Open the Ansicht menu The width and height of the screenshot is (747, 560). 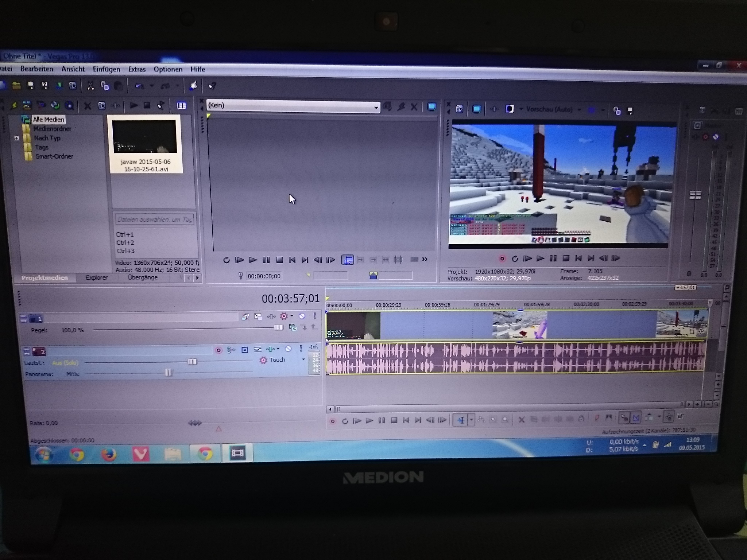click(x=73, y=69)
